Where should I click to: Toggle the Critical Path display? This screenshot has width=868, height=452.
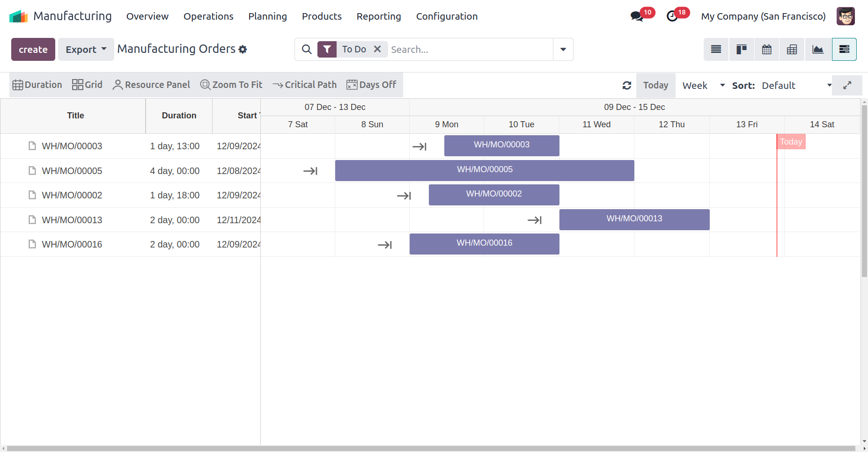pyautogui.click(x=305, y=85)
